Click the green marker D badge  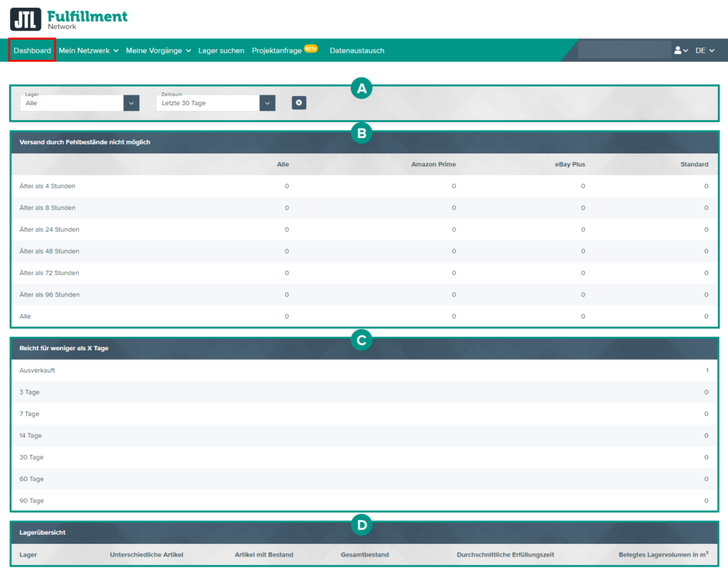tap(361, 525)
